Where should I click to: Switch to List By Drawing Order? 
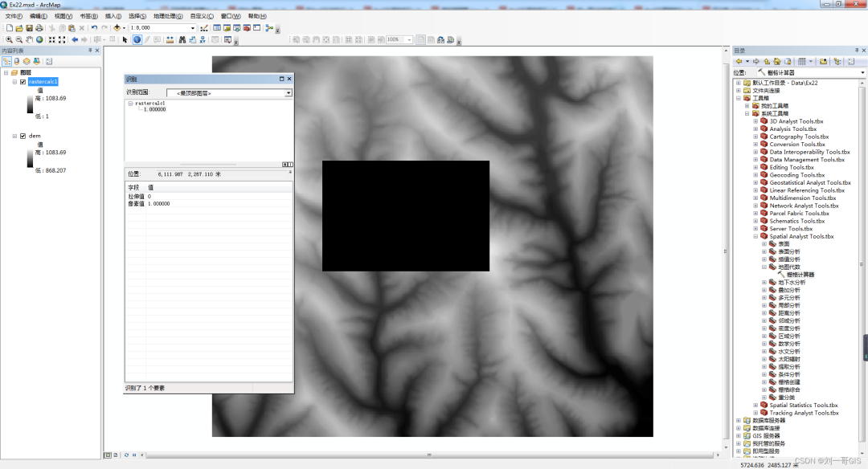point(6,61)
